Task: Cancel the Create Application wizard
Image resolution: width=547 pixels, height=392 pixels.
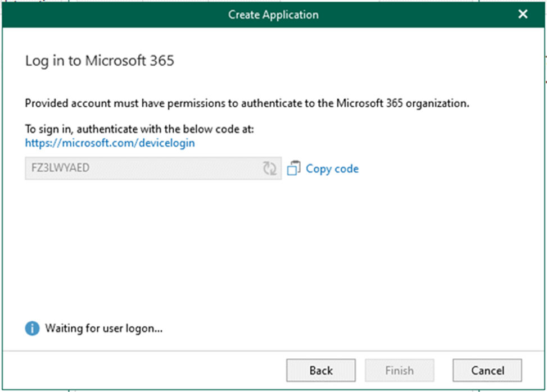Action: point(487,371)
